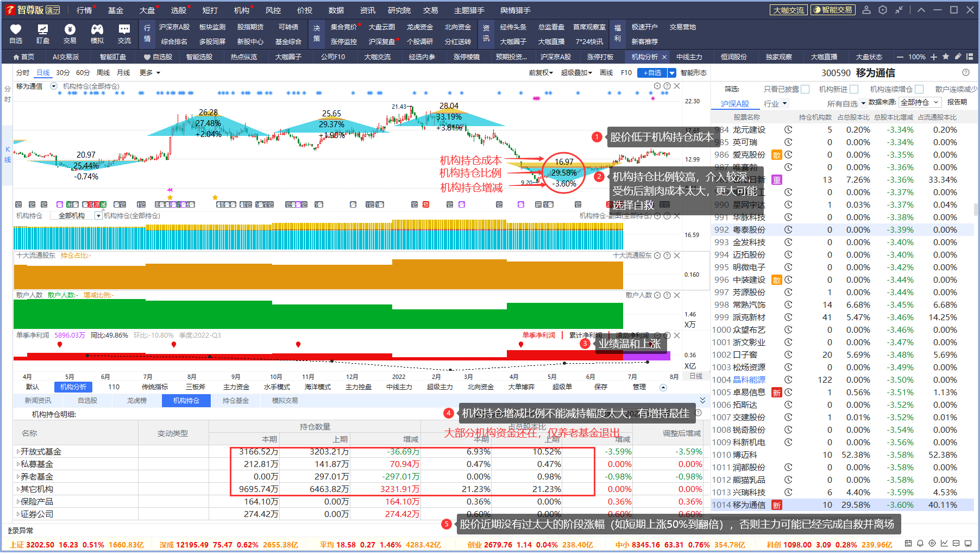Open the 移为通信 chart name dropdown circle
The image size is (980, 554).
point(54,86)
